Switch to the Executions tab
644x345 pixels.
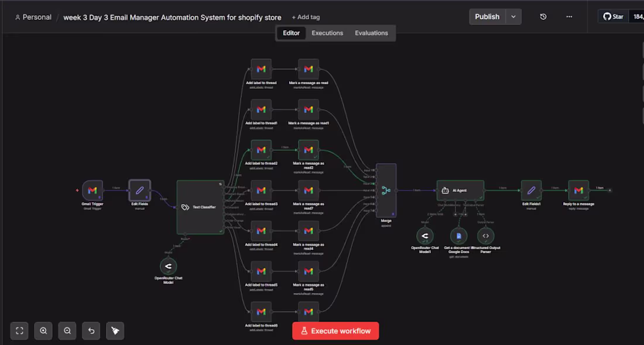coord(327,33)
